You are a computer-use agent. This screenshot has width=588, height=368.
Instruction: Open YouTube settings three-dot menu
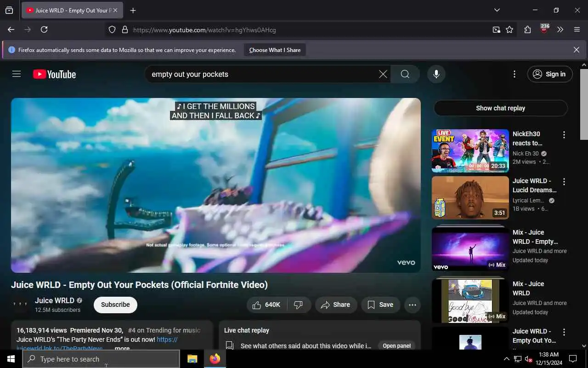tap(514, 74)
